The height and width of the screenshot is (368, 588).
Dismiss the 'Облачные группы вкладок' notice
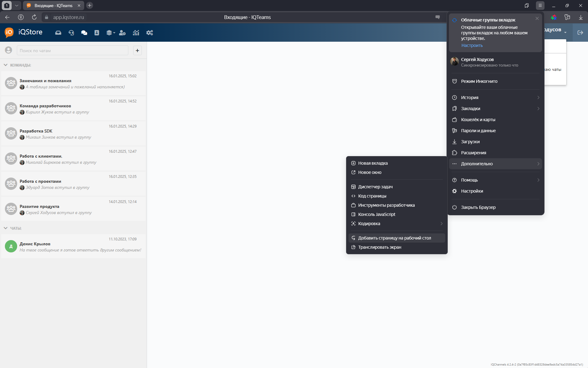coord(537,18)
